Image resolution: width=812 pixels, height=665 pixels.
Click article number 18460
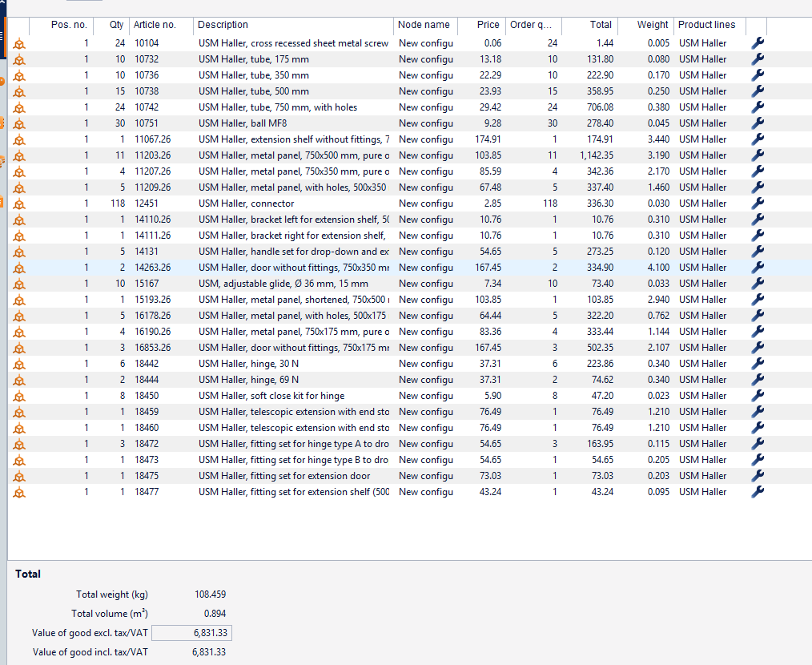[x=147, y=428]
